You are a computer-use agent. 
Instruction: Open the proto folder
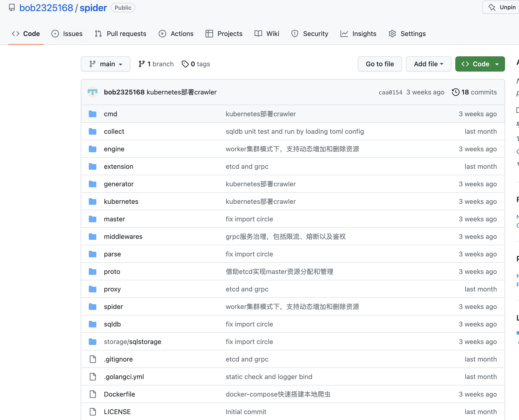click(112, 272)
